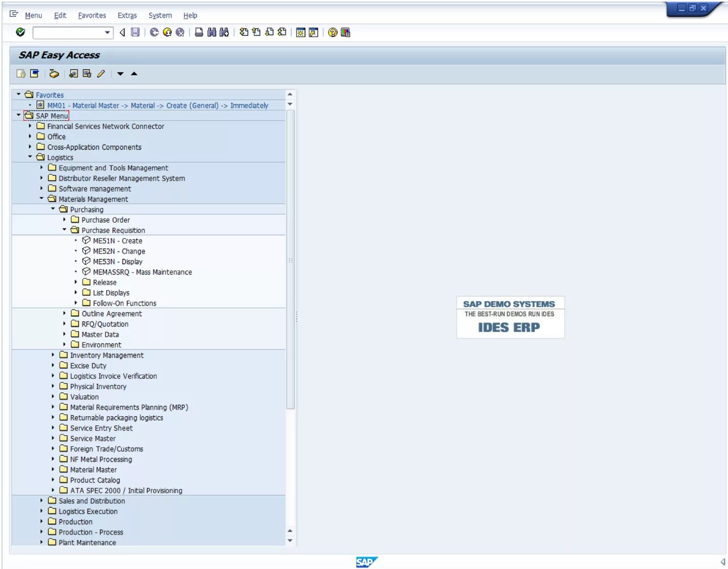Image resolution: width=728 pixels, height=569 pixels.
Task: Open the Menu menu
Action: pos(33,15)
